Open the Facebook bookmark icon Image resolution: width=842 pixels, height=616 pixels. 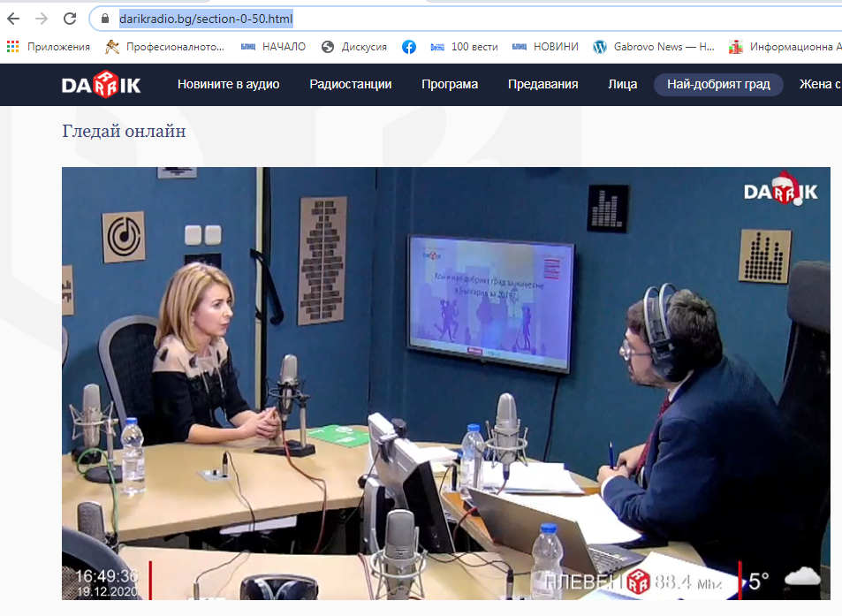pyautogui.click(x=409, y=47)
